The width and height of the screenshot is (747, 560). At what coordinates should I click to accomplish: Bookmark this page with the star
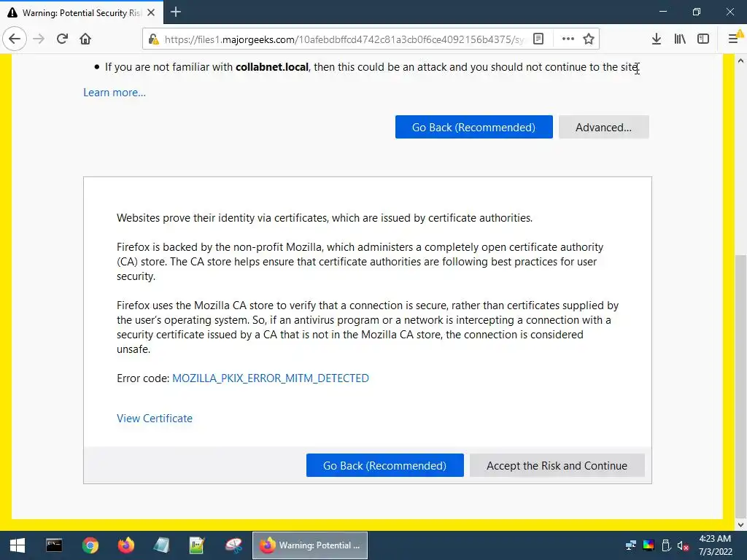[x=589, y=39]
